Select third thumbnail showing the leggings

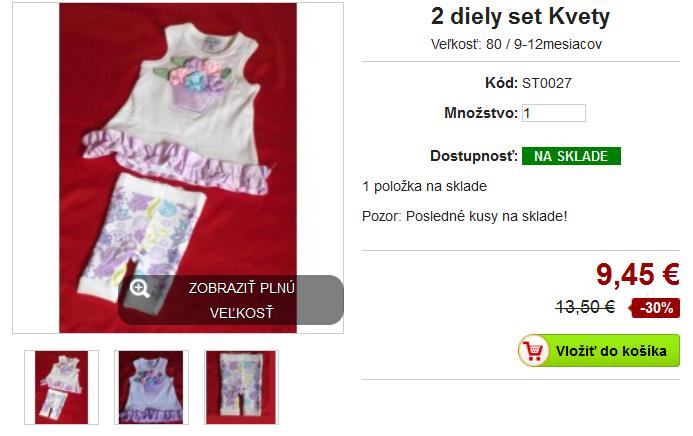point(241,387)
